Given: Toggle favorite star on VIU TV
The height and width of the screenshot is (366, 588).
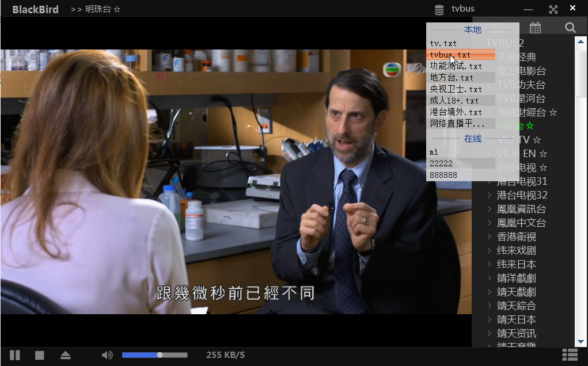Looking at the screenshot, I should (x=537, y=140).
